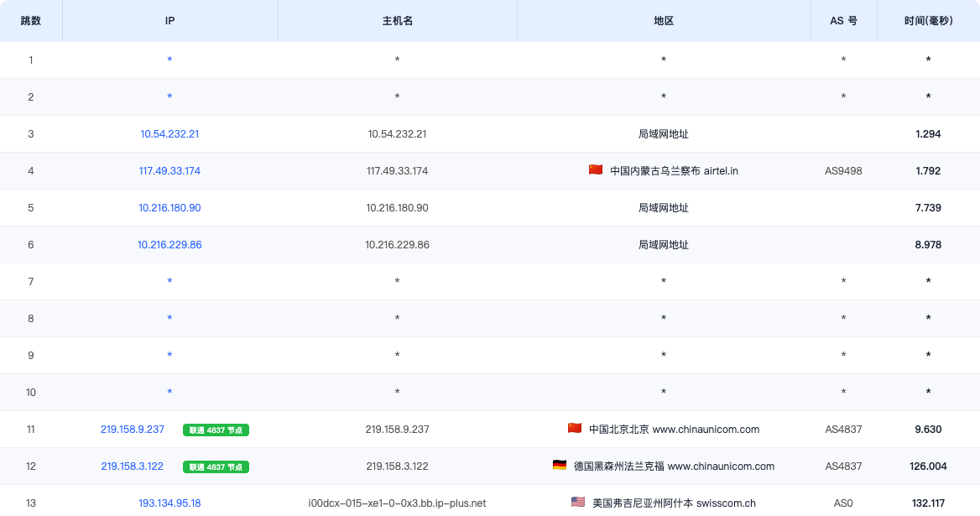The width and height of the screenshot is (980, 516).
Task: Open IP link 10.54.232.21
Action: 169,133
